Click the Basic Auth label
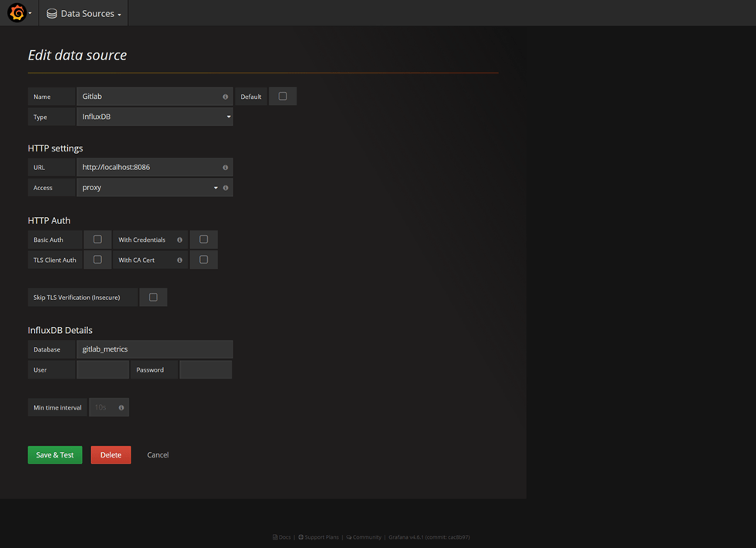756x548 pixels. (48, 240)
